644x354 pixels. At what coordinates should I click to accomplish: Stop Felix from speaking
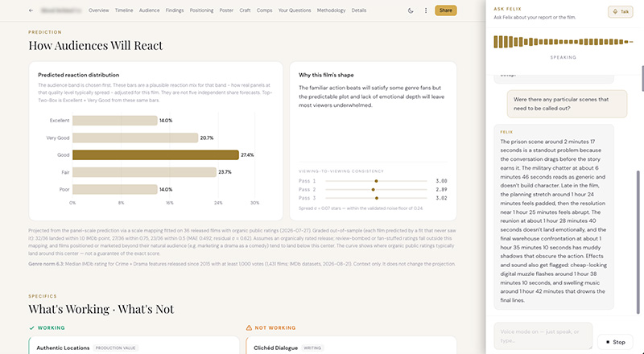coord(615,342)
